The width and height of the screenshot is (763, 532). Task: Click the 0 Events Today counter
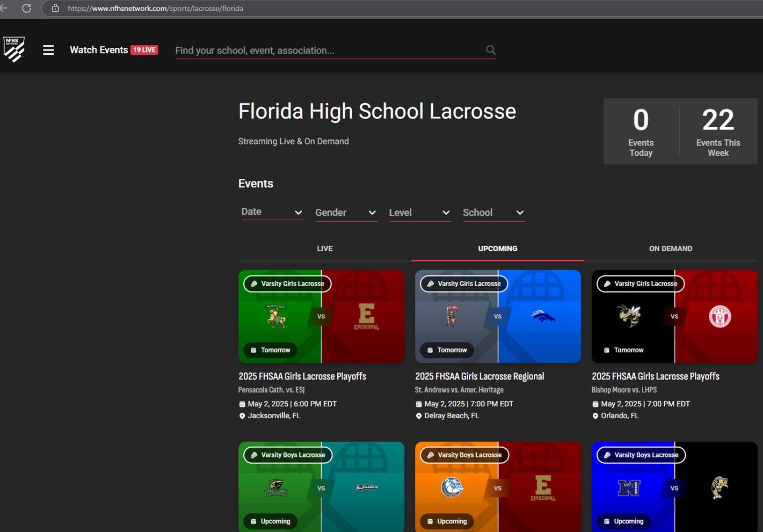[641, 132]
